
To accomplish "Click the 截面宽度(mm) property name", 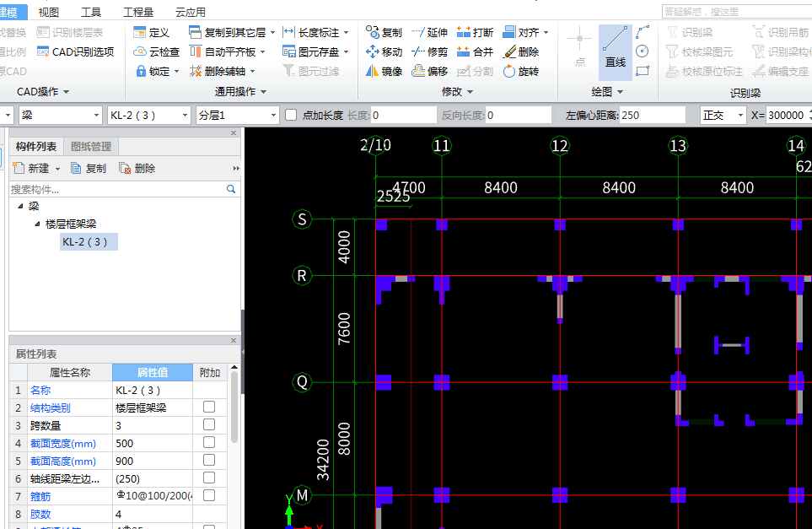I will 63,444.
